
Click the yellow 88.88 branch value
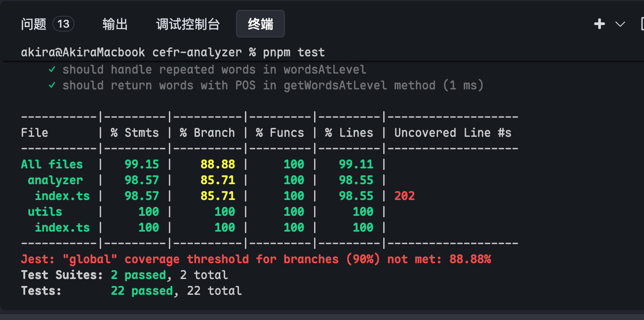pos(218,164)
